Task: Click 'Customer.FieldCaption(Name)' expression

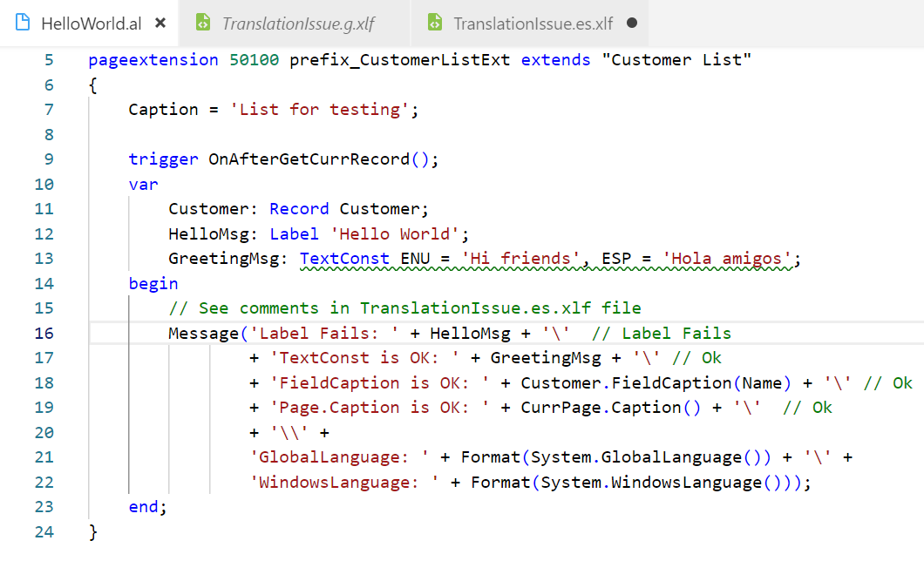Action: [x=656, y=383]
